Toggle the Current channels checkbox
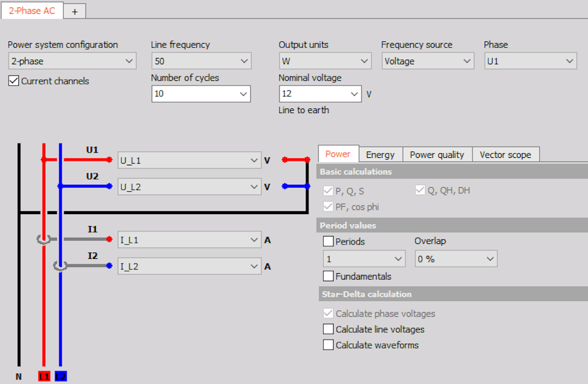588x384 pixels. coord(14,80)
